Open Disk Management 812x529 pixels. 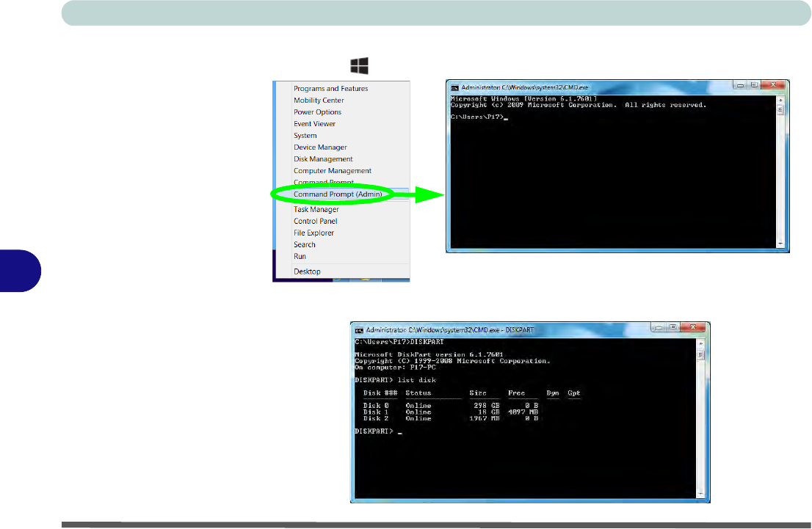point(323,159)
